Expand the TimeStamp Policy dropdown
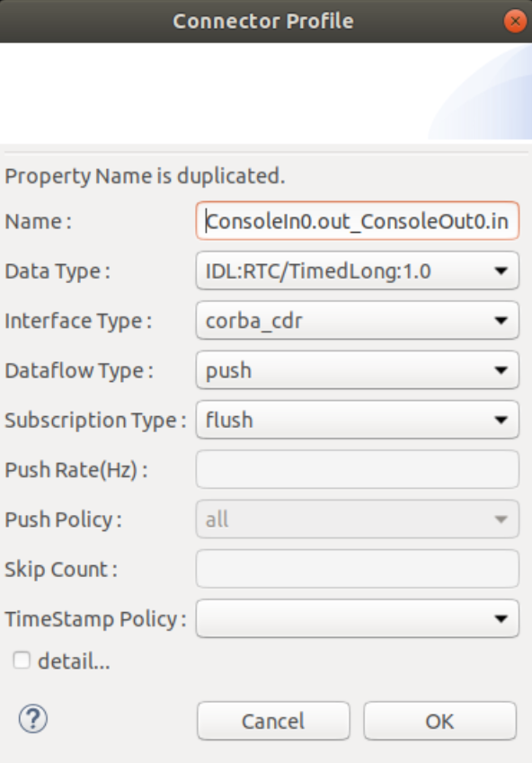532x763 pixels. 358,618
